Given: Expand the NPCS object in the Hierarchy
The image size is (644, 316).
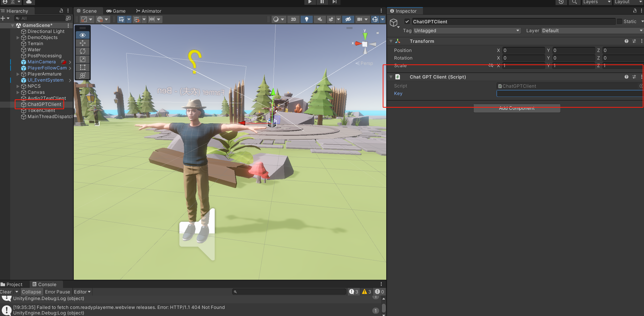Looking at the screenshot, I should (x=18, y=86).
